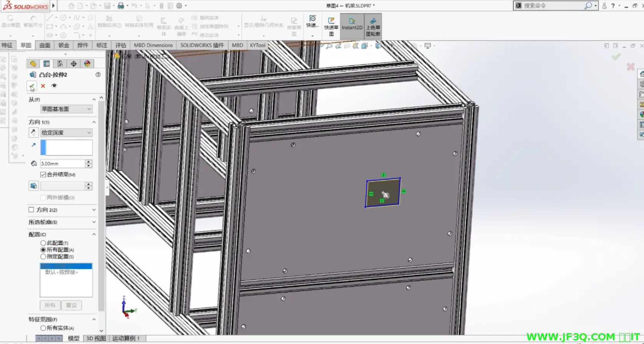This screenshot has height=344, width=644.
Task: Click the draft on/off icon button
Action: [33, 186]
